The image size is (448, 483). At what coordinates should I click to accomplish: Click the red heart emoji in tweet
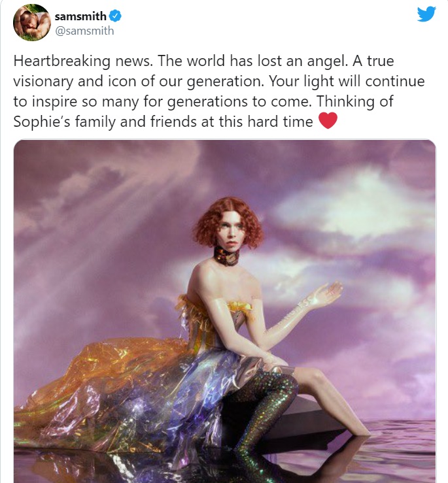(328, 120)
